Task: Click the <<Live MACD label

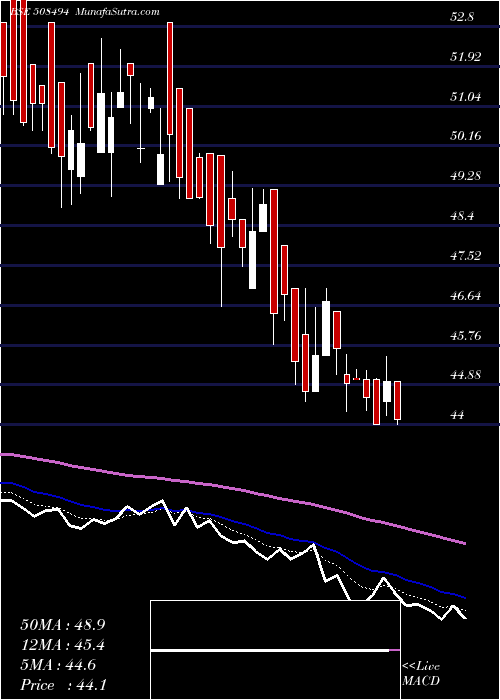Action: tap(421, 674)
